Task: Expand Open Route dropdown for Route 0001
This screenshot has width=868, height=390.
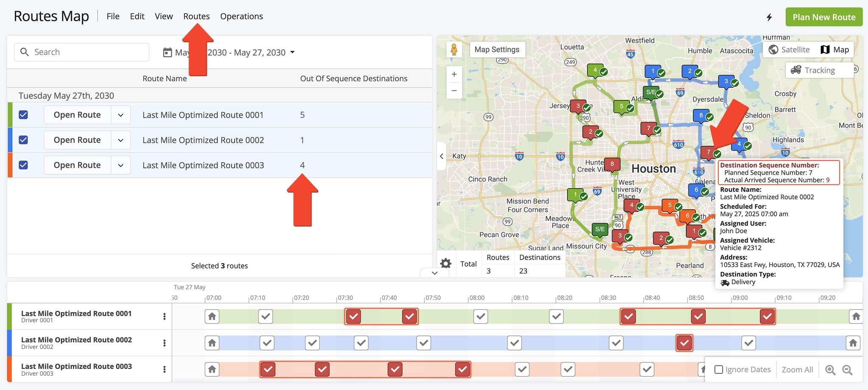Action: (121, 115)
